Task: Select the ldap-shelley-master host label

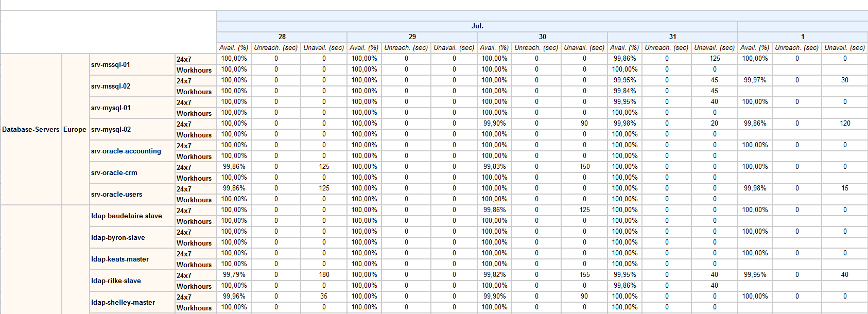Action: pos(123,303)
